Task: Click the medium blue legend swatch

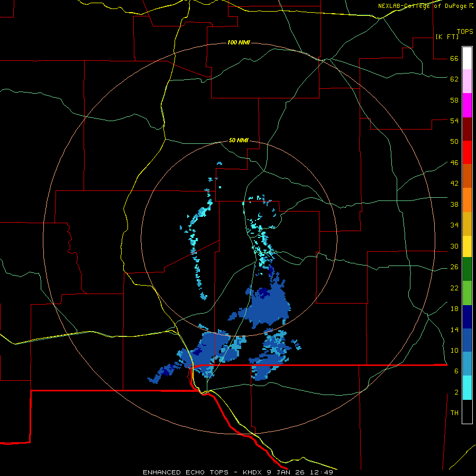Action: [467, 340]
